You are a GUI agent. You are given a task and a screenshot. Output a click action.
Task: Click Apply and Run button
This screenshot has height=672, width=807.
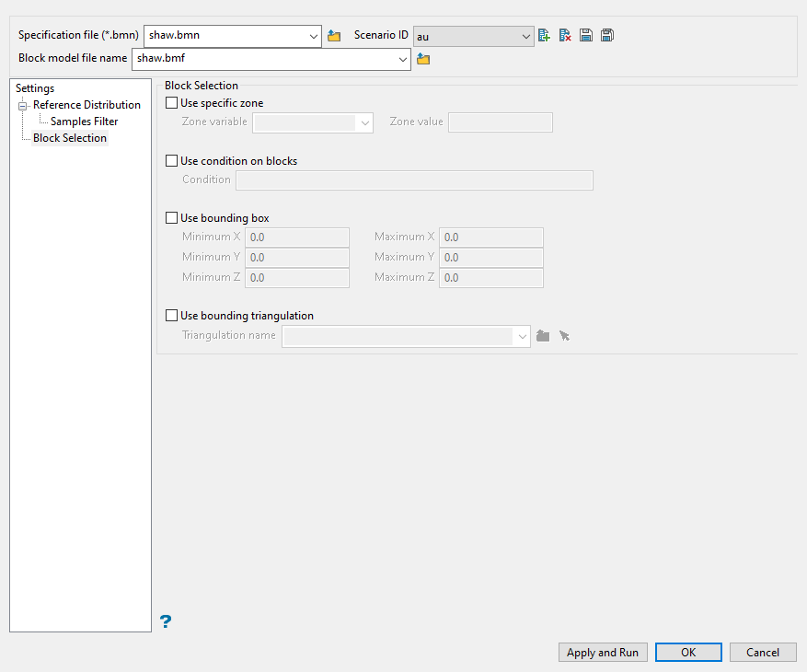pos(603,653)
